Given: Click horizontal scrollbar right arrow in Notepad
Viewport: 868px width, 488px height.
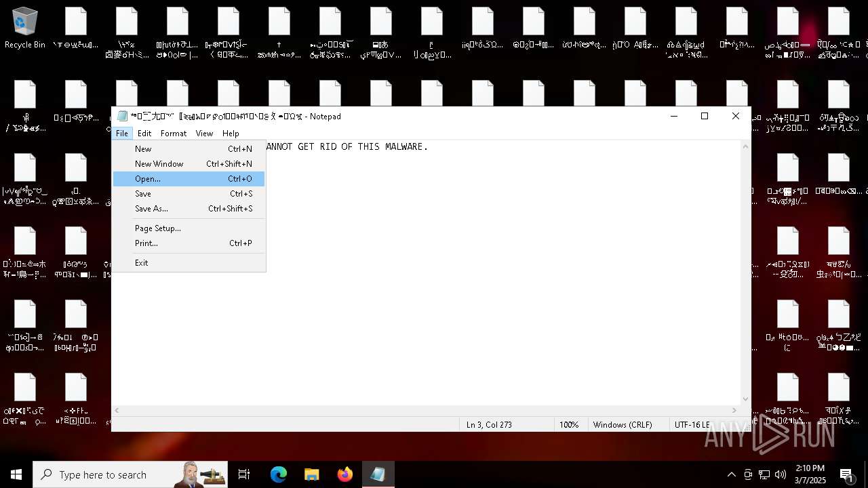Looking at the screenshot, I should tap(734, 411).
